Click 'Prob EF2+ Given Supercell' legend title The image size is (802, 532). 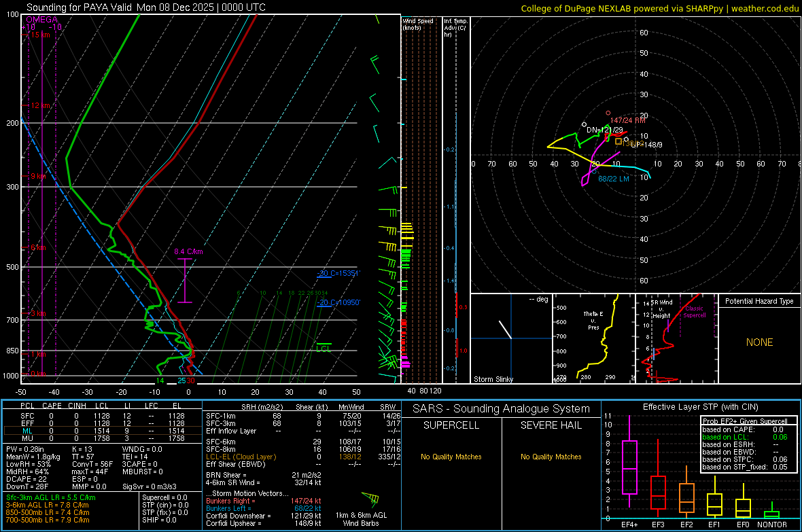745,421
